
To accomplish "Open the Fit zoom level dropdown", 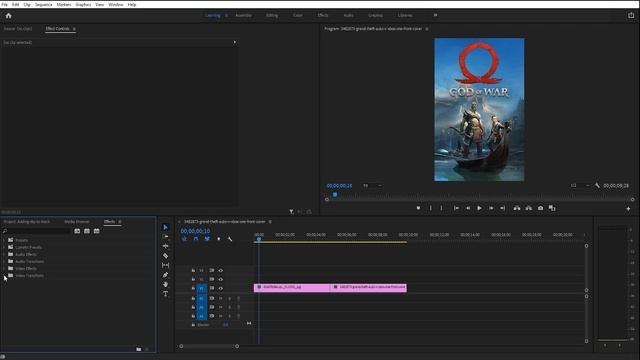I will (372, 186).
